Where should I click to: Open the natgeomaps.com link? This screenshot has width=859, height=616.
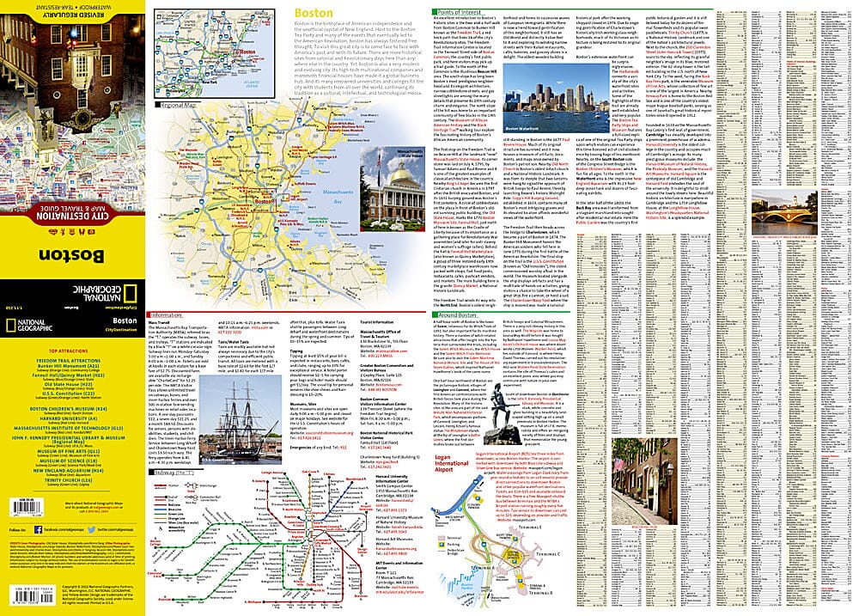(x=103, y=509)
